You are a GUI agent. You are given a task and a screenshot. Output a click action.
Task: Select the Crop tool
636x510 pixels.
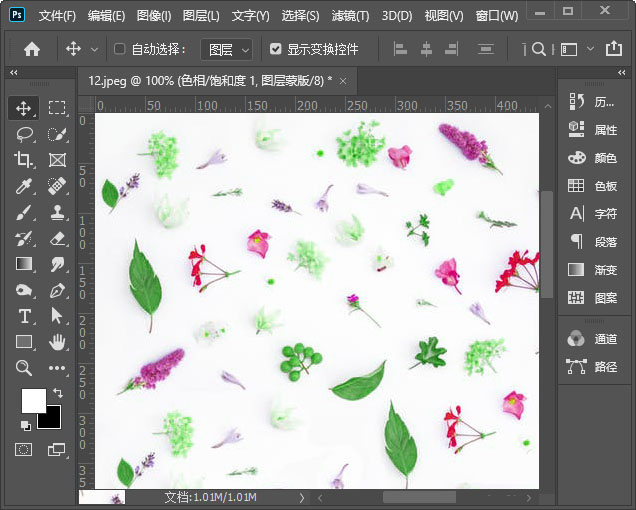click(24, 160)
